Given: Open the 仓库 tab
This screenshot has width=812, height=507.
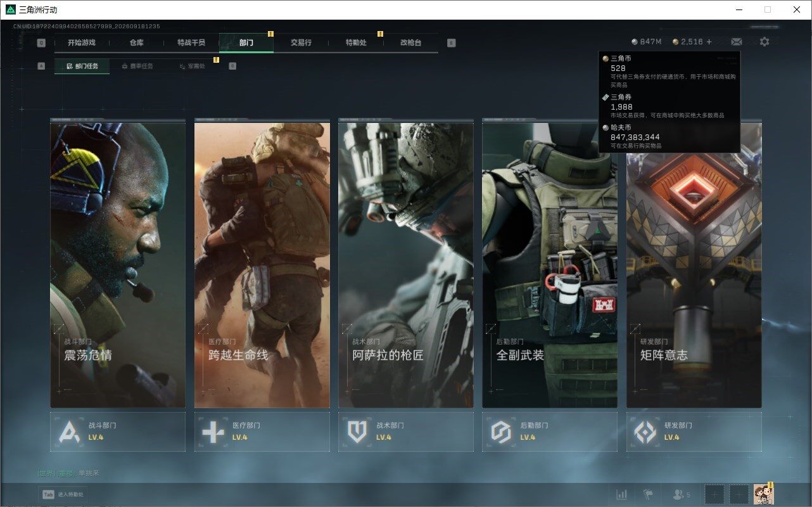Looking at the screenshot, I should [137, 42].
